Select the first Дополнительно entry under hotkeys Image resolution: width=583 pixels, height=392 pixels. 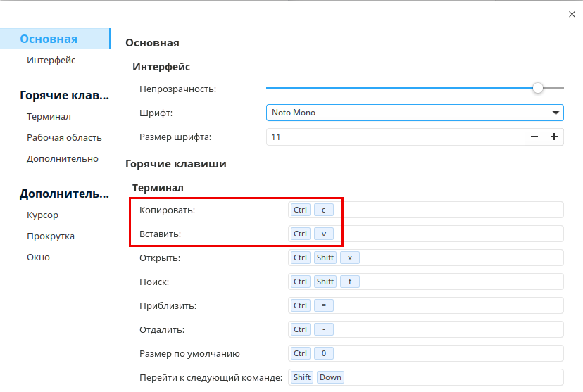tap(63, 158)
